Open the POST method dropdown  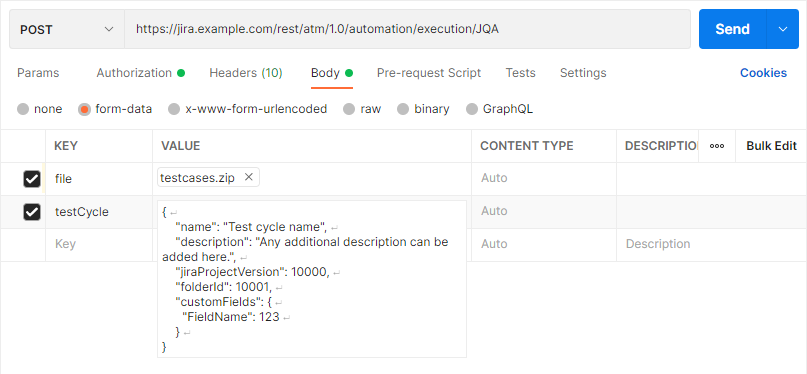coord(66,29)
